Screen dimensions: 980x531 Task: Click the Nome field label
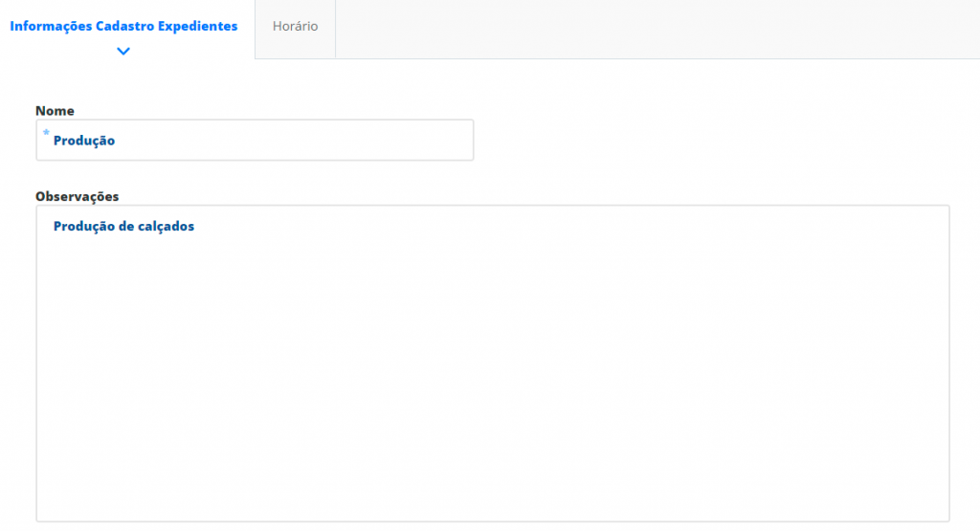click(x=55, y=111)
